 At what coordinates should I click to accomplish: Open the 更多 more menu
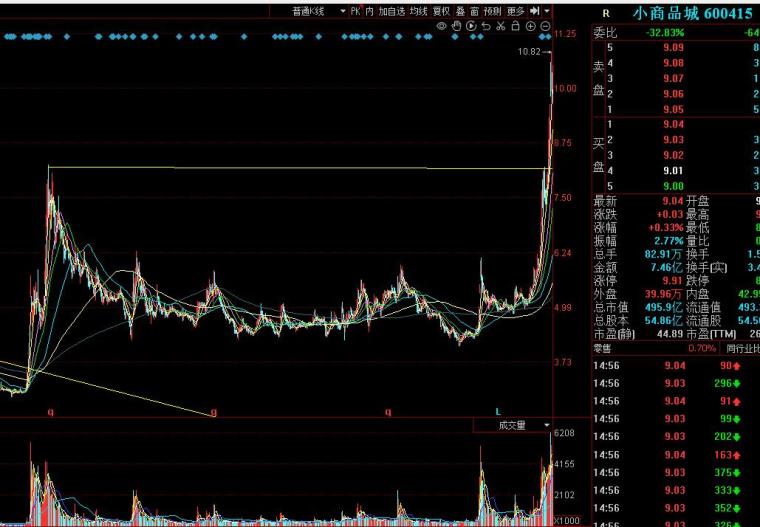click(x=516, y=11)
